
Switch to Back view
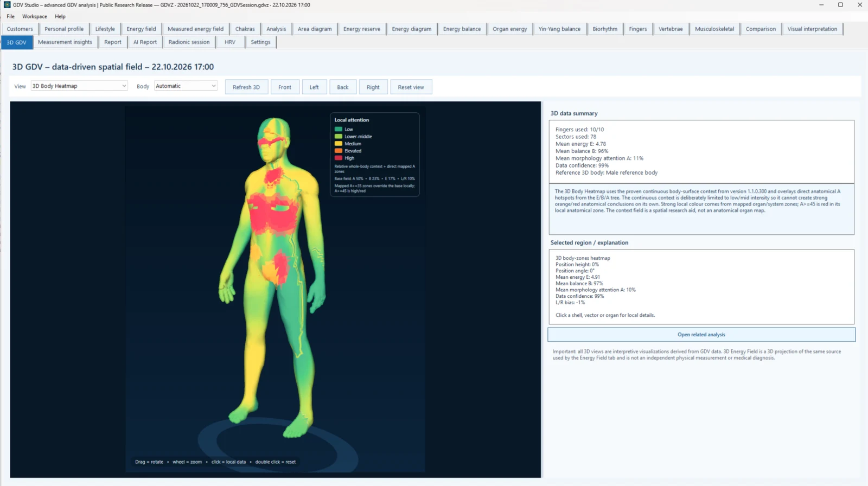(343, 87)
